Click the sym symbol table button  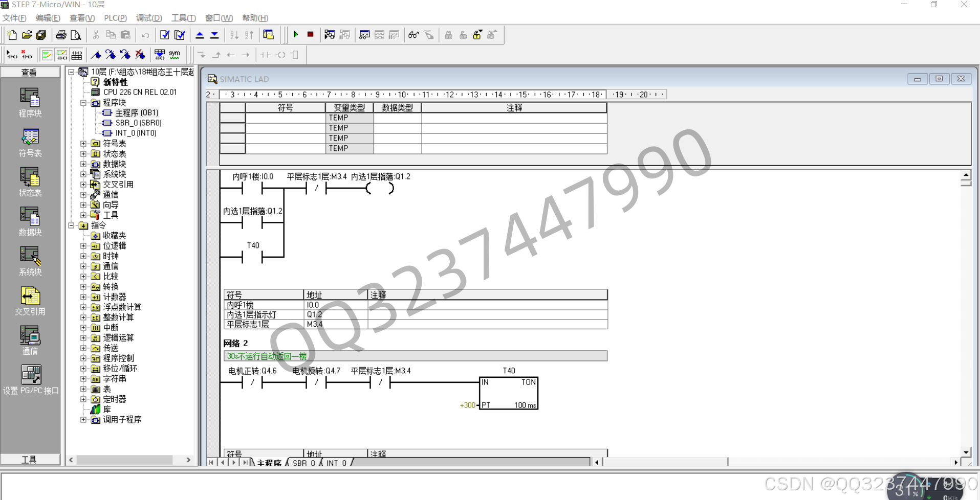click(175, 54)
